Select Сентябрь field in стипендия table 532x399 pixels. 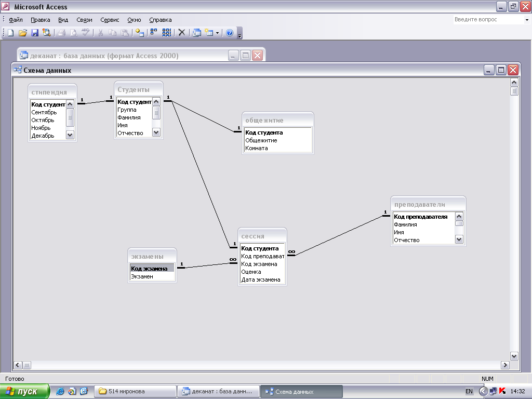(48, 112)
